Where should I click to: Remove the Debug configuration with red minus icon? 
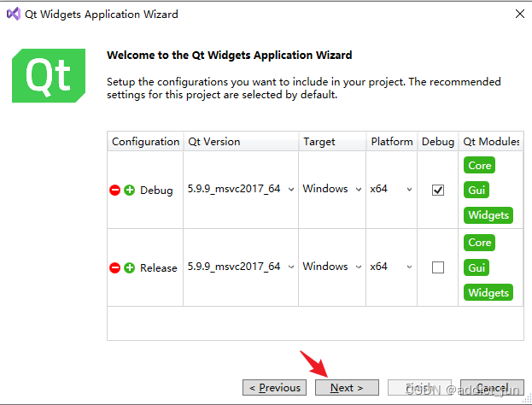coord(114,190)
